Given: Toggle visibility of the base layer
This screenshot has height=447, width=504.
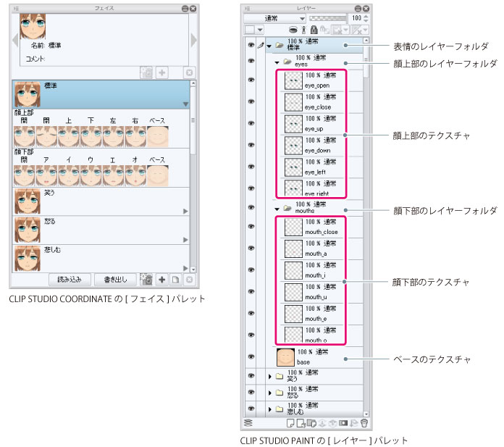Looking at the screenshot, I should [x=251, y=356].
